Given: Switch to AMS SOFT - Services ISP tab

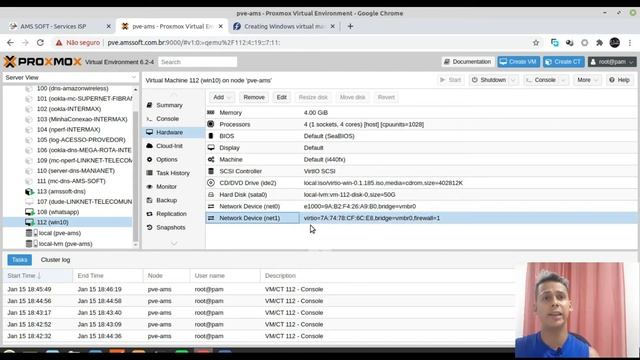Looking at the screenshot, I should (60, 27).
